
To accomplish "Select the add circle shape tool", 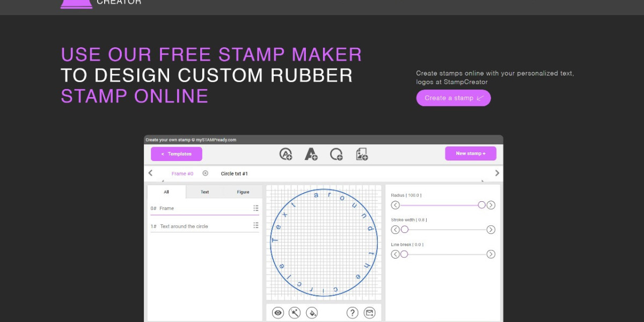I will [x=337, y=154].
